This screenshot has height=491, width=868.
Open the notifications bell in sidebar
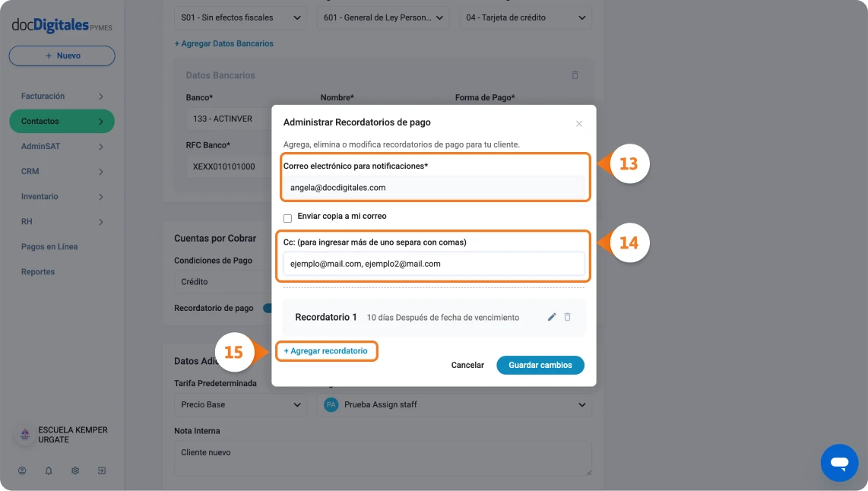(x=49, y=470)
